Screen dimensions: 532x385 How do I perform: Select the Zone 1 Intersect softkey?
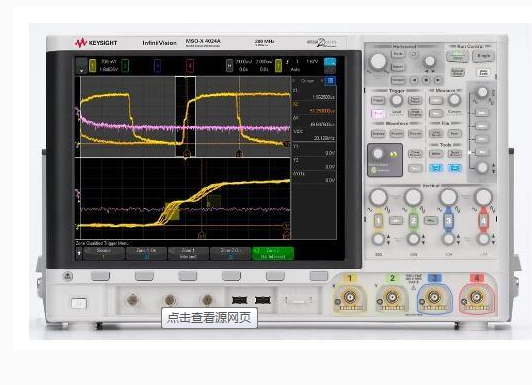pyautogui.click(x=188, y=254)
